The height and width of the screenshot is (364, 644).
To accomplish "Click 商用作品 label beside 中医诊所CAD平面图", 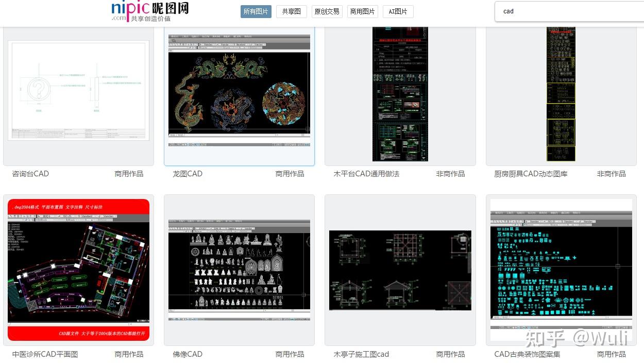I will [x=129, y=354].
